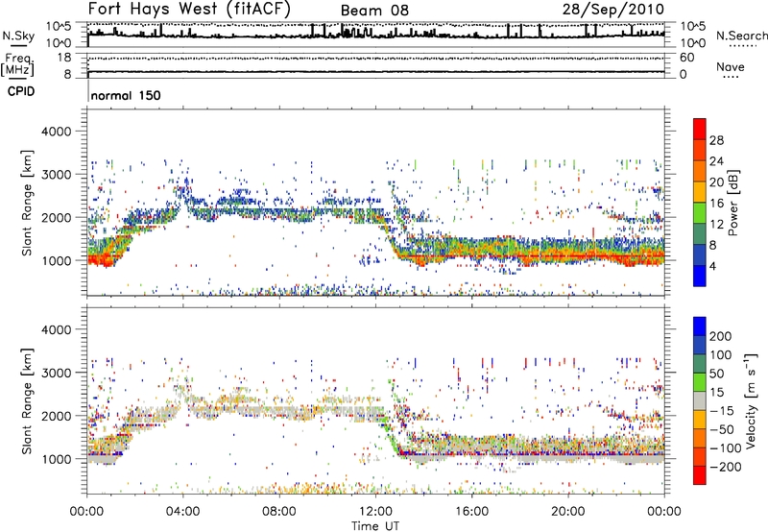Click the 'Velocity [m s-1]' color bar title

[x=750, y=400]
